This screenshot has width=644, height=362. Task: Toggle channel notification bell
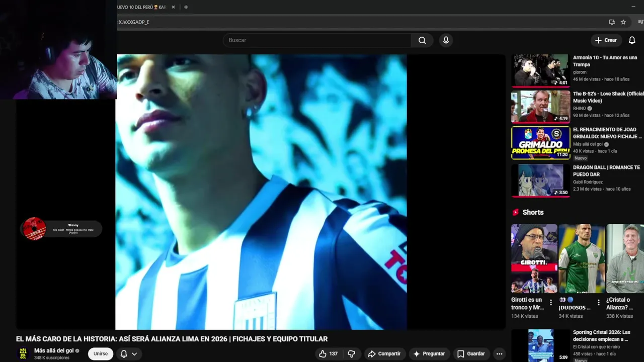click(x=124, y=354)
